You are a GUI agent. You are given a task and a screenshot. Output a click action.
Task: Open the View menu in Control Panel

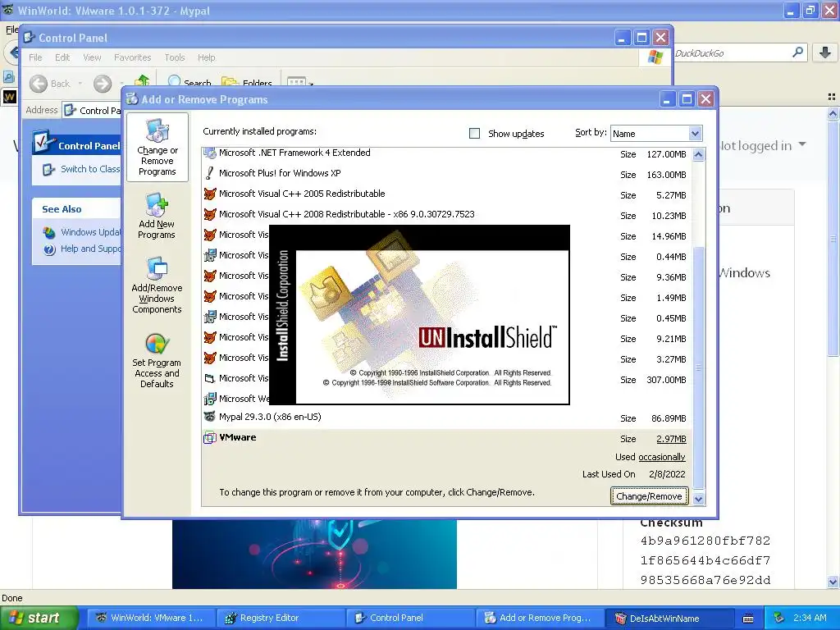click(92, 57)
